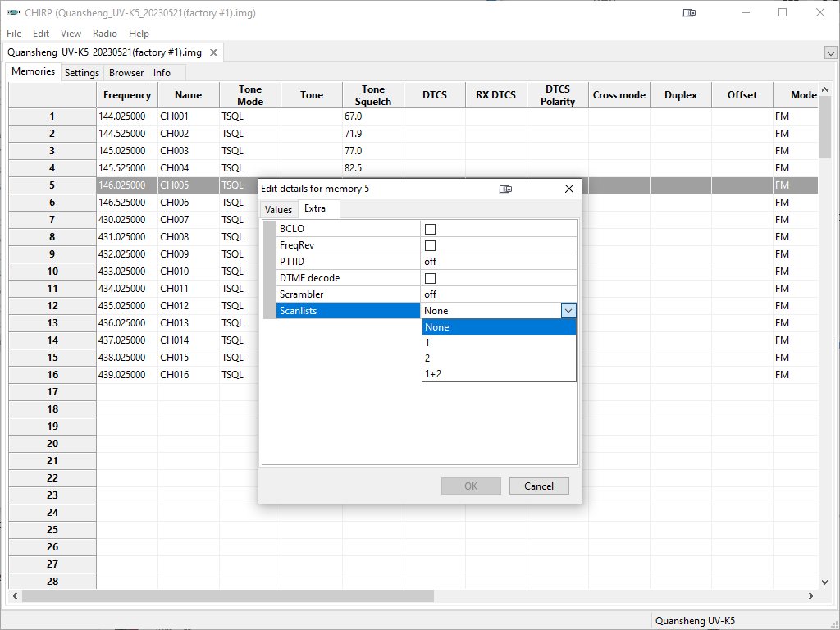Click the horizontal scrollbar left arrow
The height and width of the screenshot is (630, 840).
click(15, 596)
